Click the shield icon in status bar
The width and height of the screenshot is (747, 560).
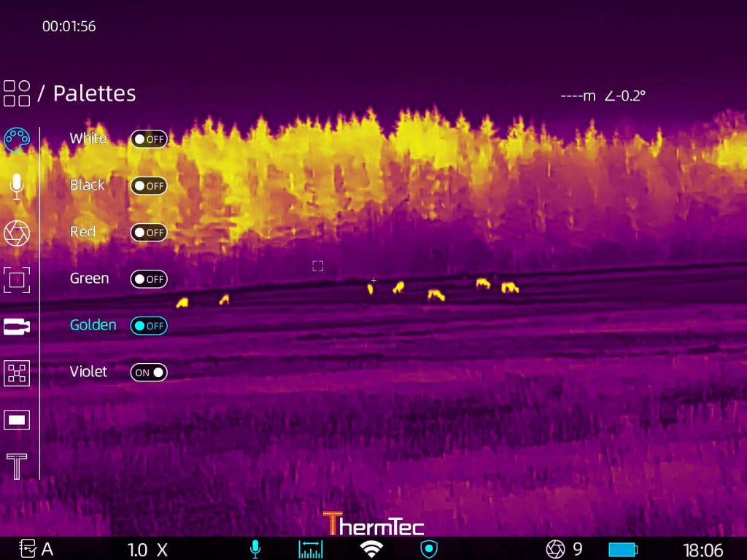click(x=429, y=549)
